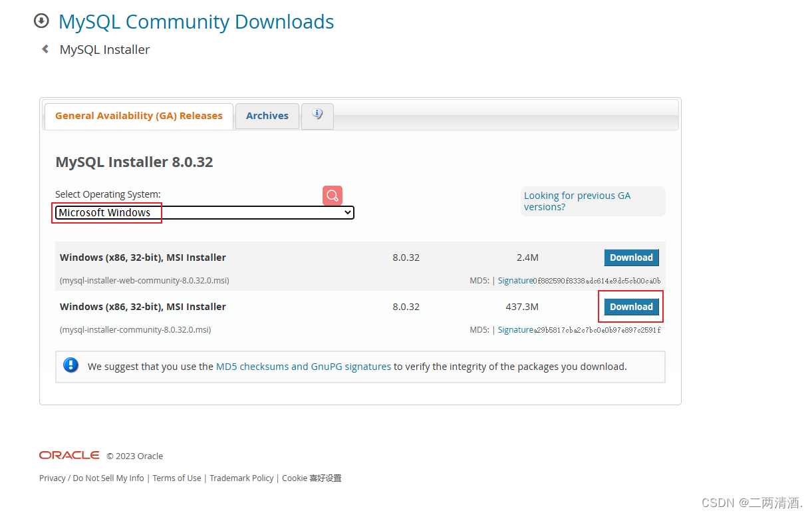The width and height of the screenshot is (812, 515).
Task: Download the 2.4M web installer
Action: 631,257
